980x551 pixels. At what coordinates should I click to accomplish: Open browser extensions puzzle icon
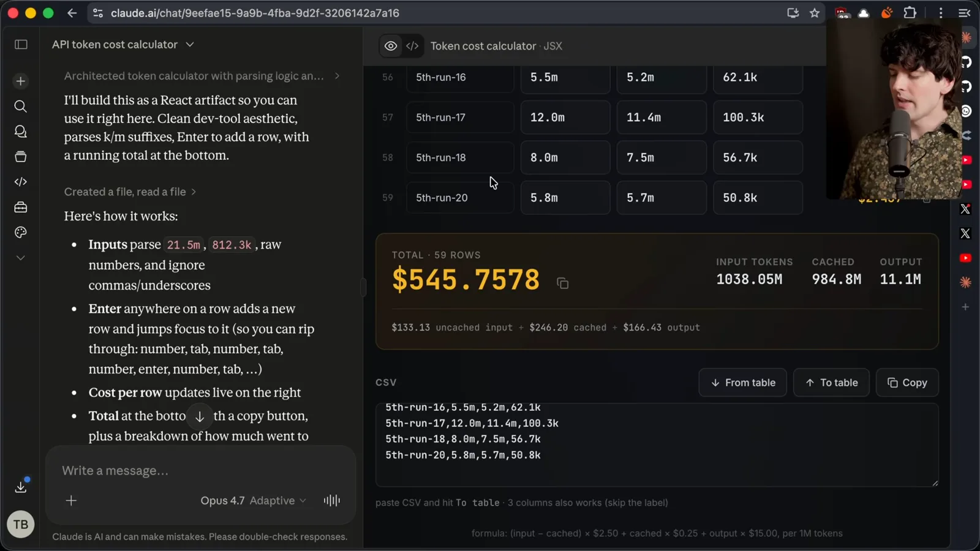click(x=910, y=13)
